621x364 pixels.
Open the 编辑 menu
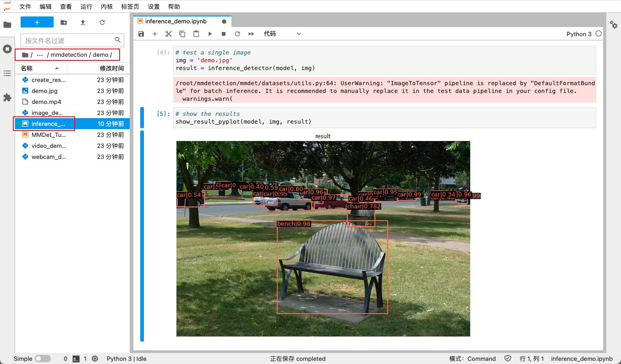[x=45, y=6]
